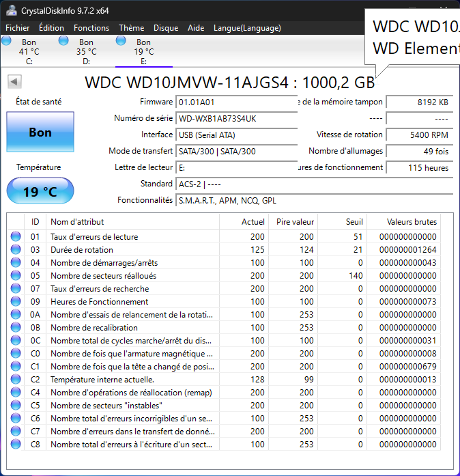Click the blue status orb for drive E:

click(x=121, y=41)
